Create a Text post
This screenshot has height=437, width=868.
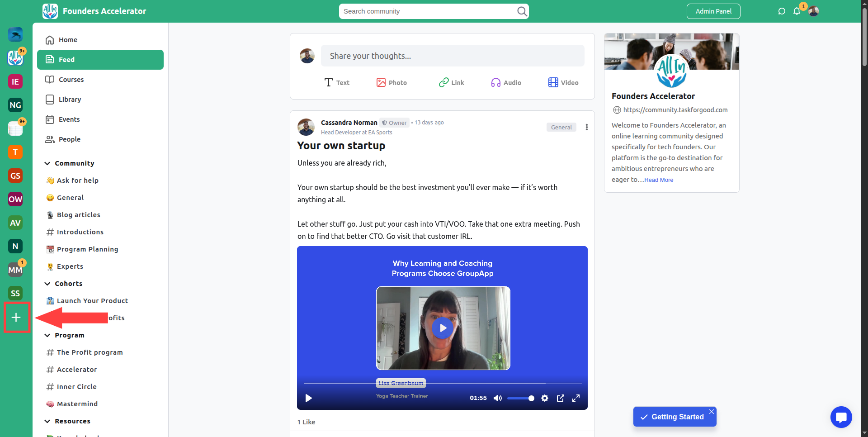coord(337,82)
